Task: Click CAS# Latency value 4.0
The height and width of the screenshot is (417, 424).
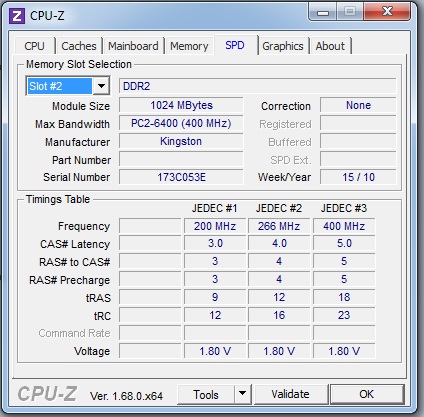Action: (279, 243)
